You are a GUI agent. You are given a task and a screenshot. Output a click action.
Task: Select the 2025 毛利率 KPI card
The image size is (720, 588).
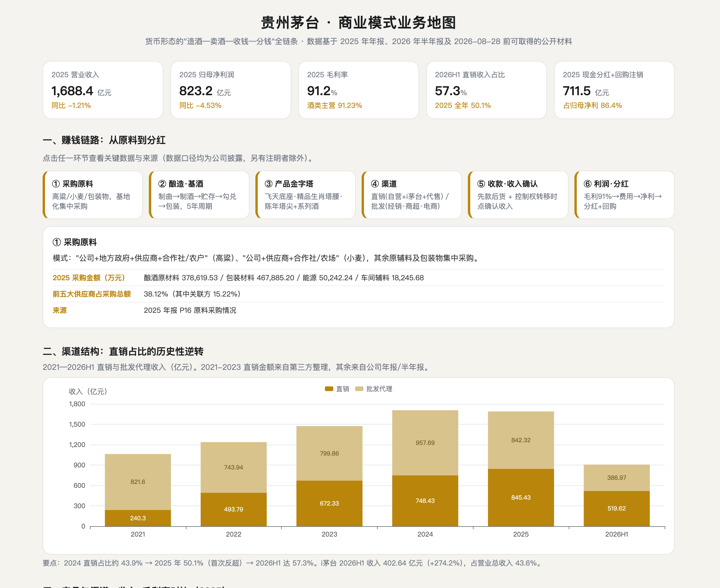(359, 90)
